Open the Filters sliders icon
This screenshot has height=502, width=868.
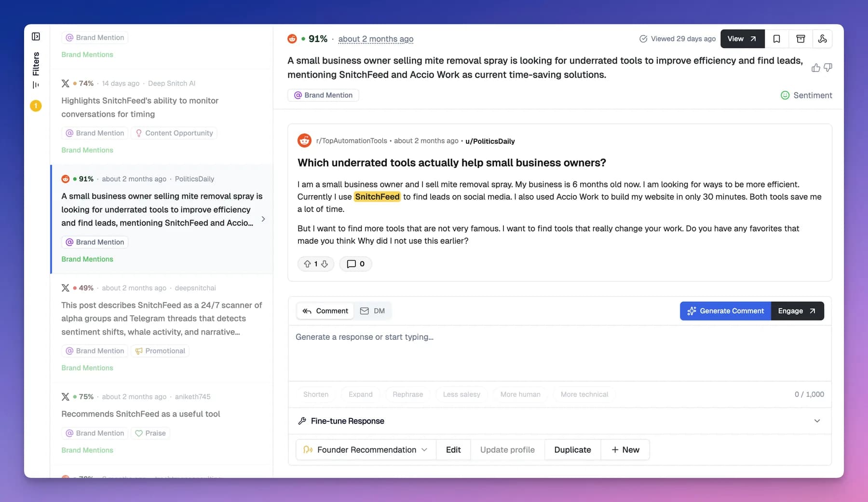[x=36, y=85]
